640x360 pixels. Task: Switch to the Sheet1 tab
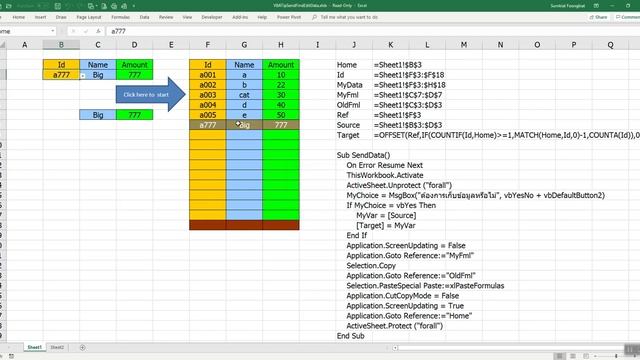34,347
